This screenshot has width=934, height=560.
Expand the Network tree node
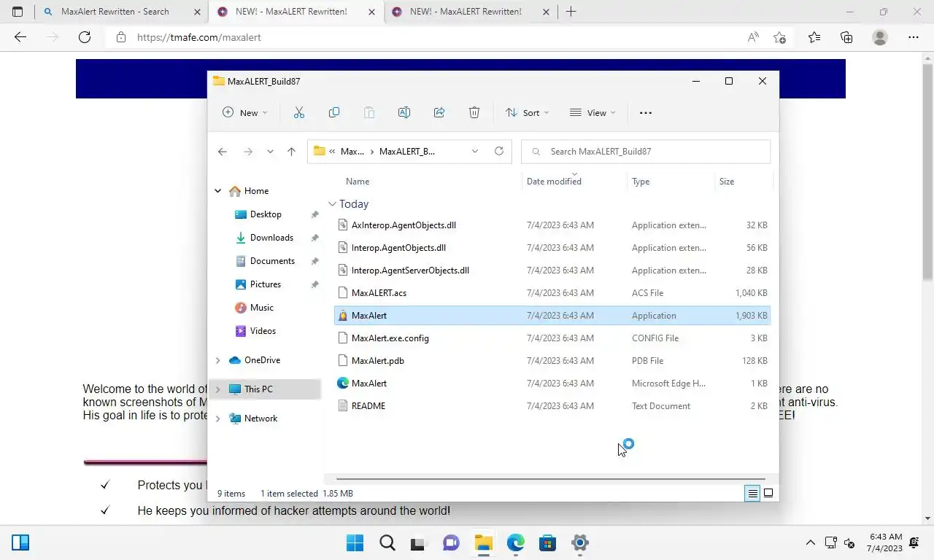(x=217, y=419)
